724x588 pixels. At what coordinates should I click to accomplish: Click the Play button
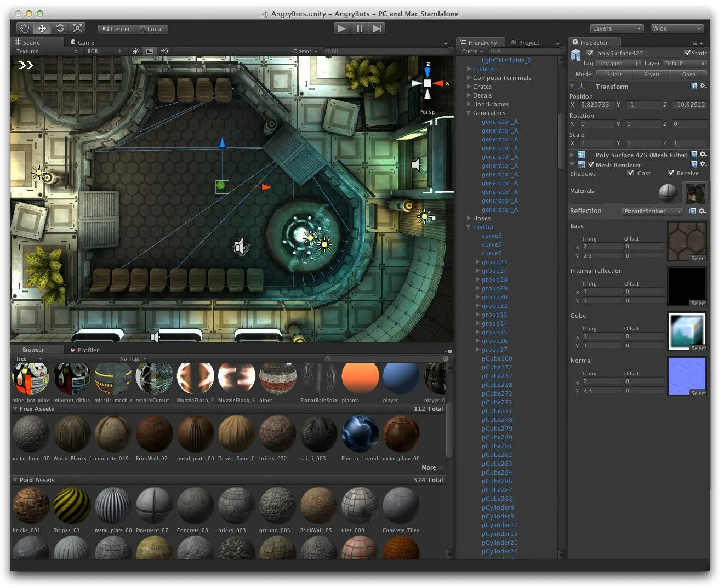pyautogui.click(x=341, y=28)
